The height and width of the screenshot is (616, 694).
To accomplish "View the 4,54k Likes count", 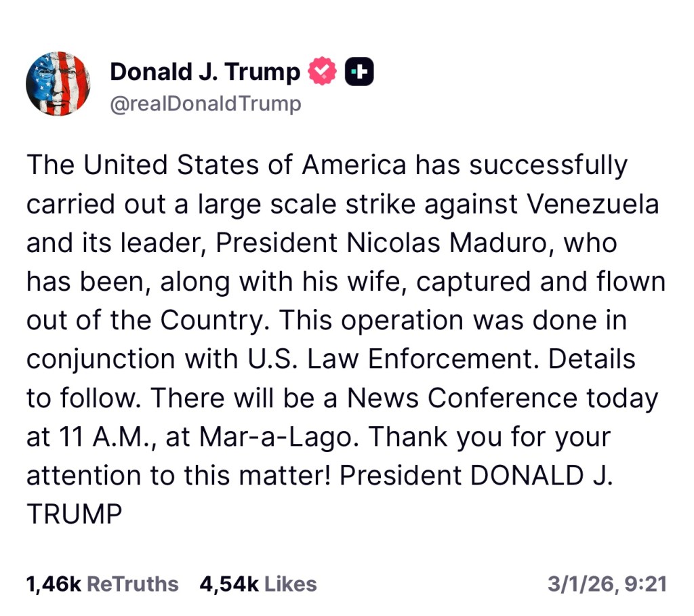I will coord(228,584).
